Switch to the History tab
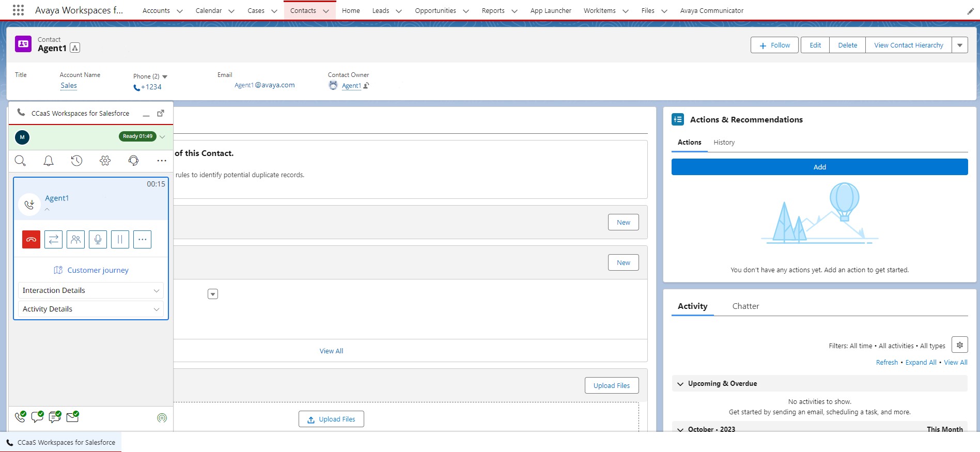 [x=724, y=142]
